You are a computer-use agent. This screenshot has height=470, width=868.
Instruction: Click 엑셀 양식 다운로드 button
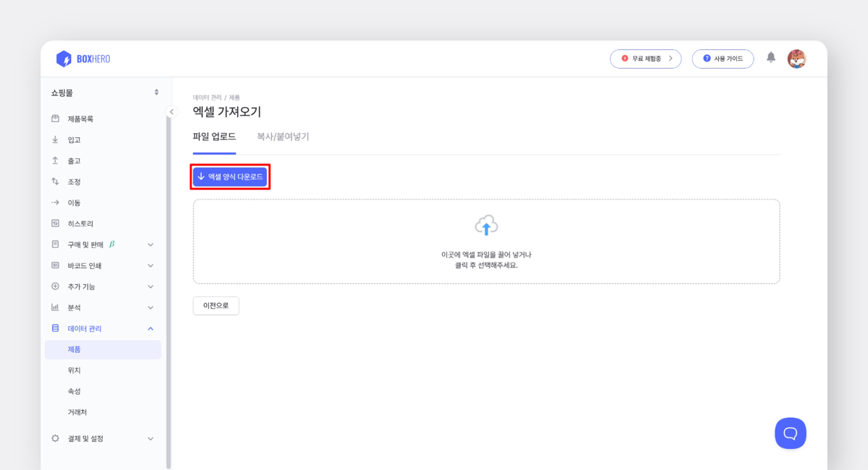[x=230, y=176]
